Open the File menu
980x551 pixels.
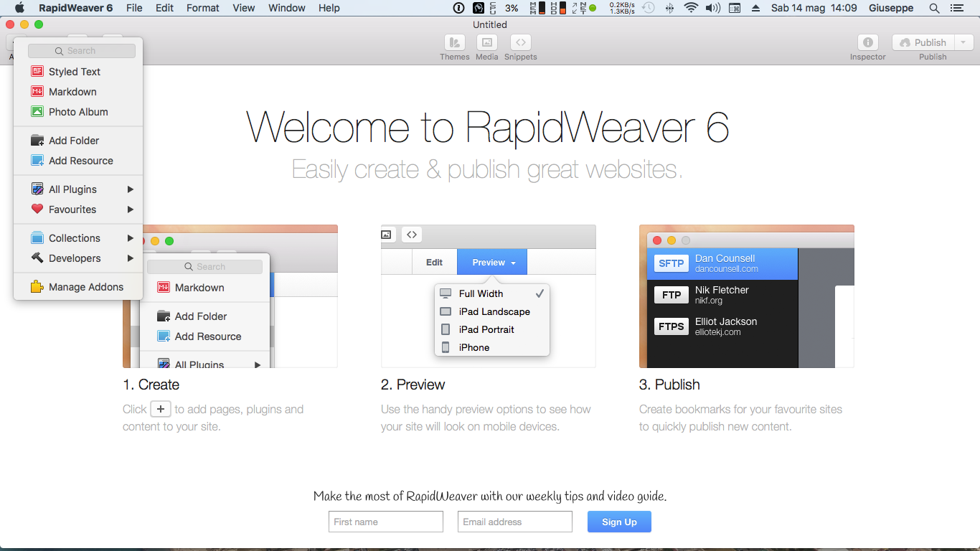(134, 8)
